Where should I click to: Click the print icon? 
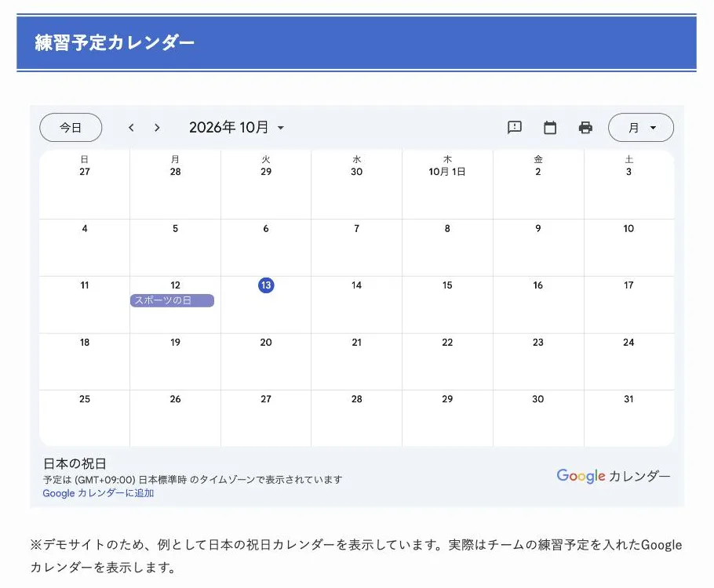point(585,128)
